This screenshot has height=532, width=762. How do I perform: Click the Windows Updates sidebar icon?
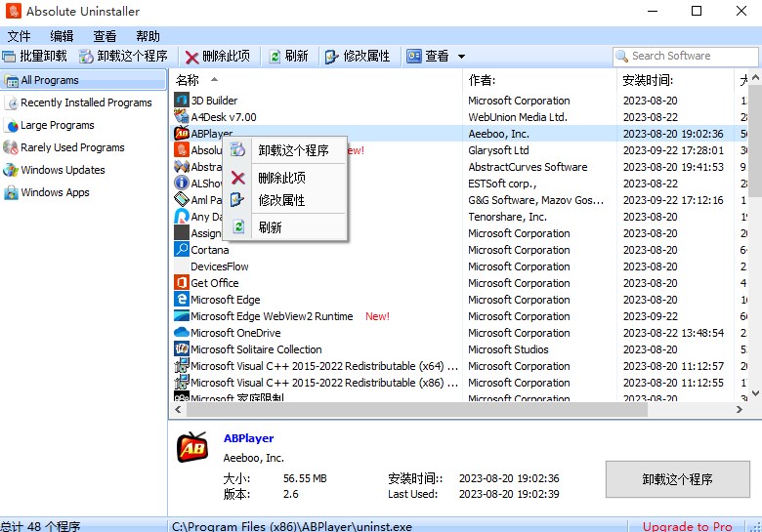(x=12, y=170)
